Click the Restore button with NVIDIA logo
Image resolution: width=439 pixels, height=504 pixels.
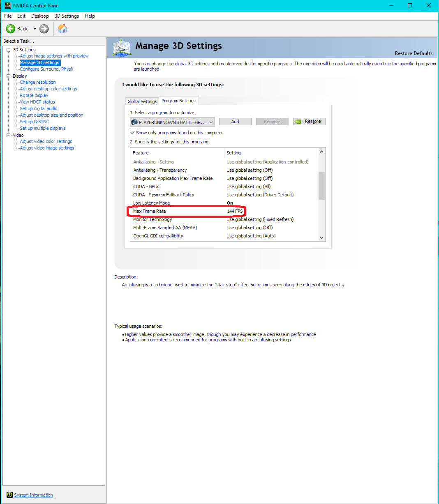coord(309,122)
